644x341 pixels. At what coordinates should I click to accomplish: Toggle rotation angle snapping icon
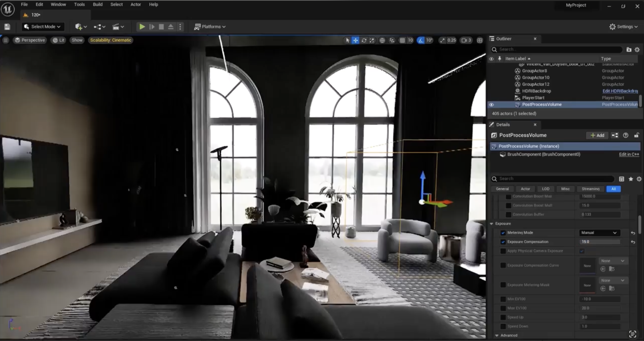(421, 40)
